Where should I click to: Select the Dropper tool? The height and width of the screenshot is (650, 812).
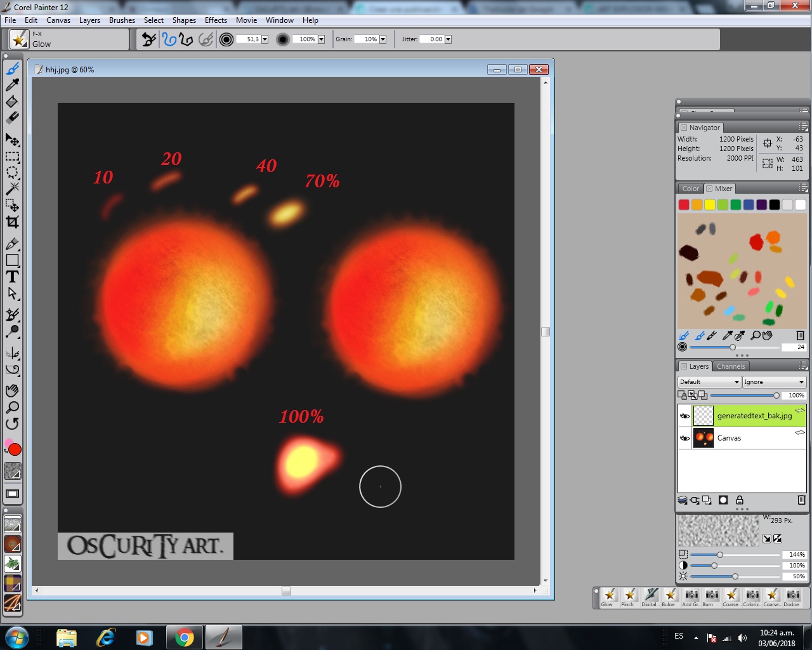pyautogui.click(x=13, y=85)
